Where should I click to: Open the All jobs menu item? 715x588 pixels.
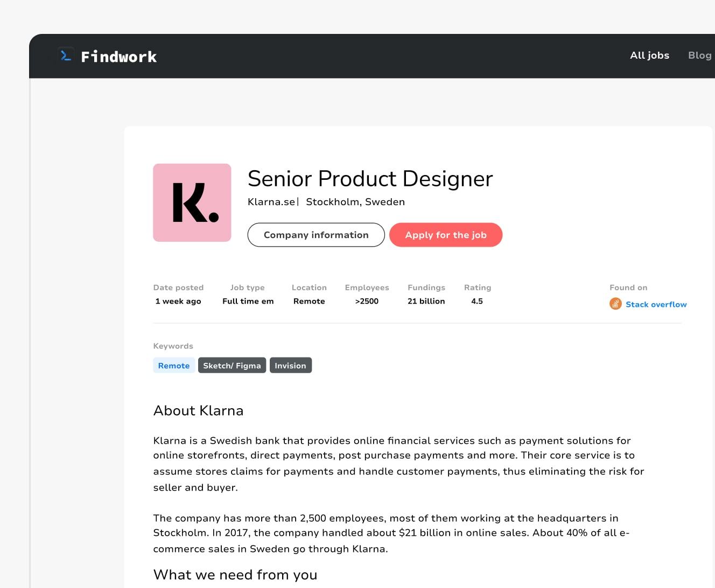tap(649, 55)
